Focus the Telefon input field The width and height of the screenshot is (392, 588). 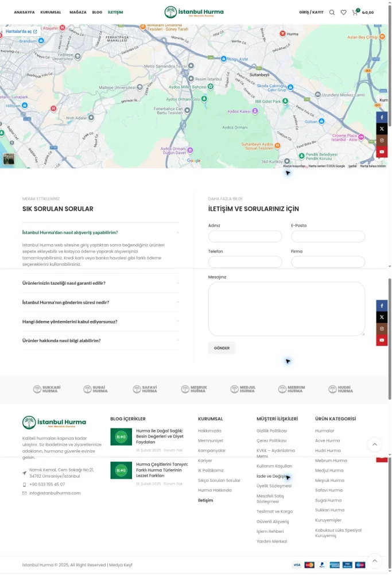[245, 262]
